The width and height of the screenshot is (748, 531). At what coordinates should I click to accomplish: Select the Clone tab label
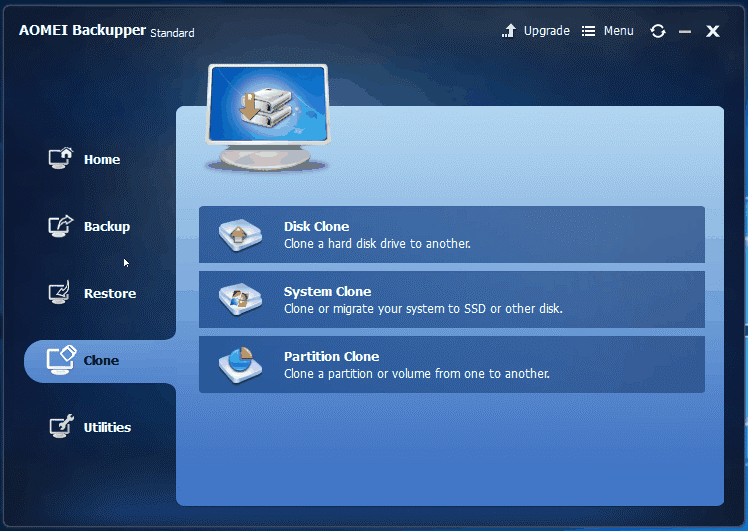(x=101, y=360)
